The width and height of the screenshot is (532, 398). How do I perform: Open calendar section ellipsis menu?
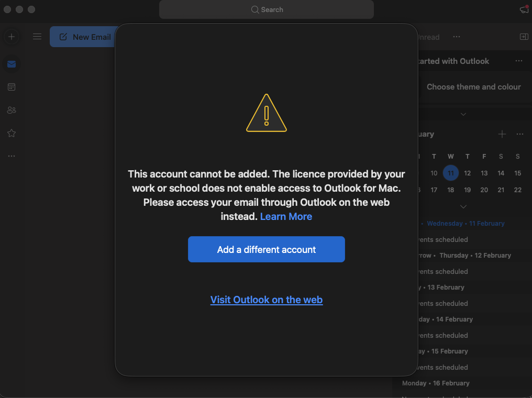tap(520, 135)
